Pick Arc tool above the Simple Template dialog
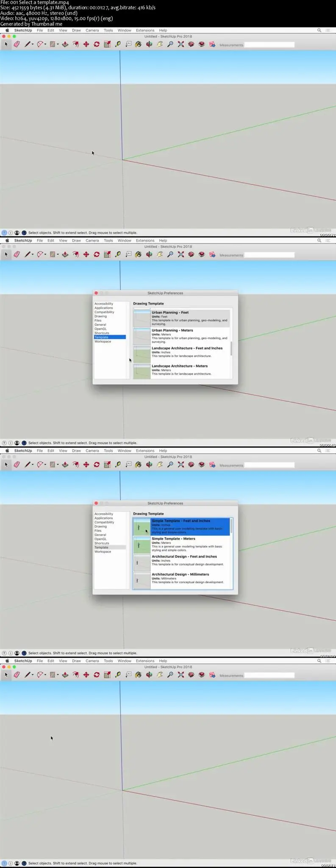 coord(40,465)
